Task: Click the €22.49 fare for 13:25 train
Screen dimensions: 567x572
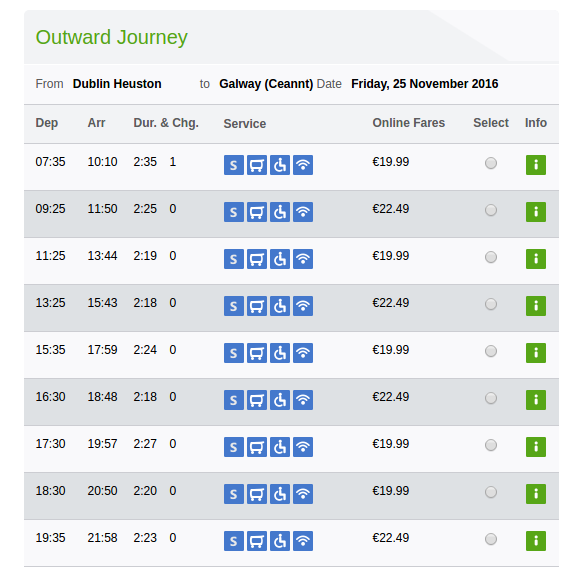Action: pos(390,303)
